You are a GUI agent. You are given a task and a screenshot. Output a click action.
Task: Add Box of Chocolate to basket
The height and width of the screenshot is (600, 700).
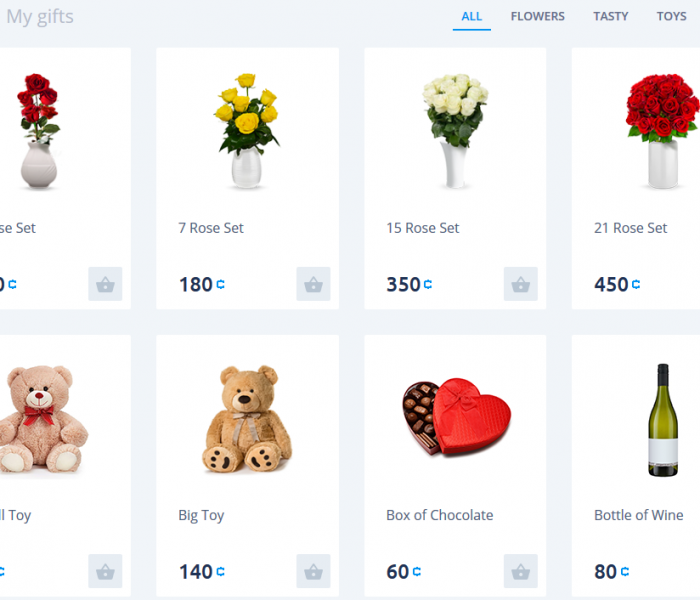pos(521,571)
